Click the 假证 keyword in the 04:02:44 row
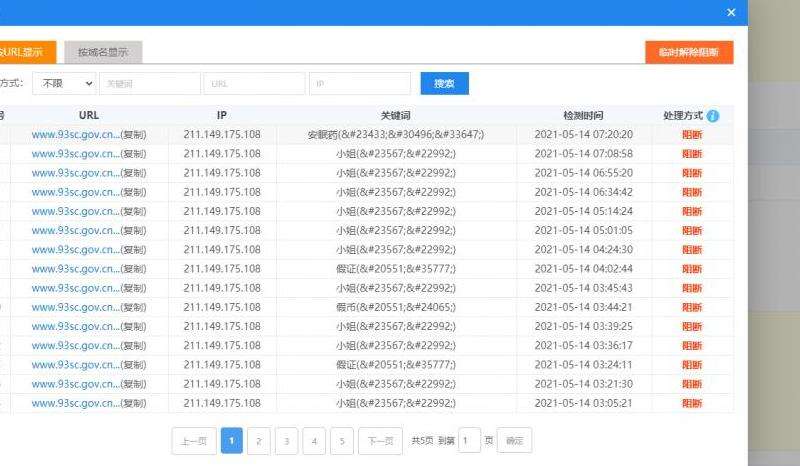The height and width of the screenshot is (466, 800). [396, 269]
